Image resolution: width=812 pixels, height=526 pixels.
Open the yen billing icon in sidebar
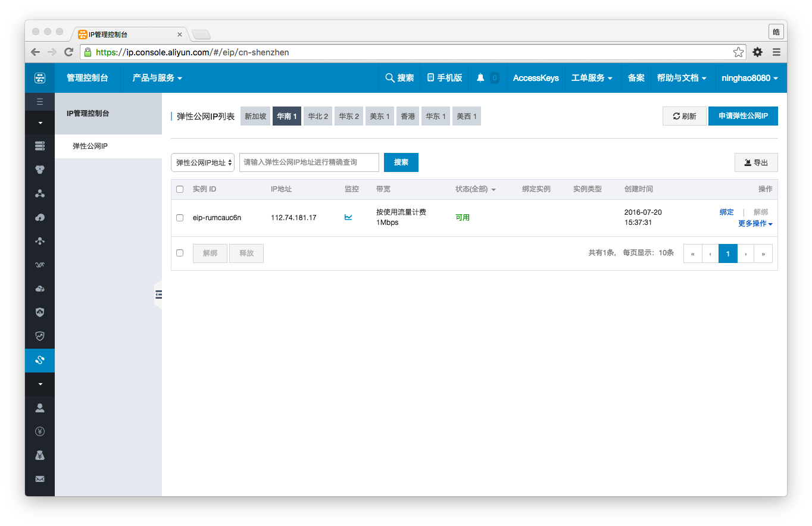click(x=40, y=431)
